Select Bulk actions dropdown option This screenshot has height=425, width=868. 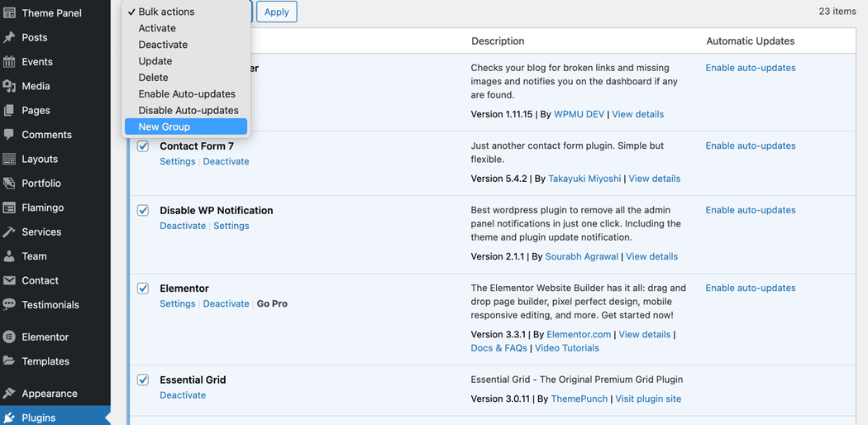(x=185, y=12)
